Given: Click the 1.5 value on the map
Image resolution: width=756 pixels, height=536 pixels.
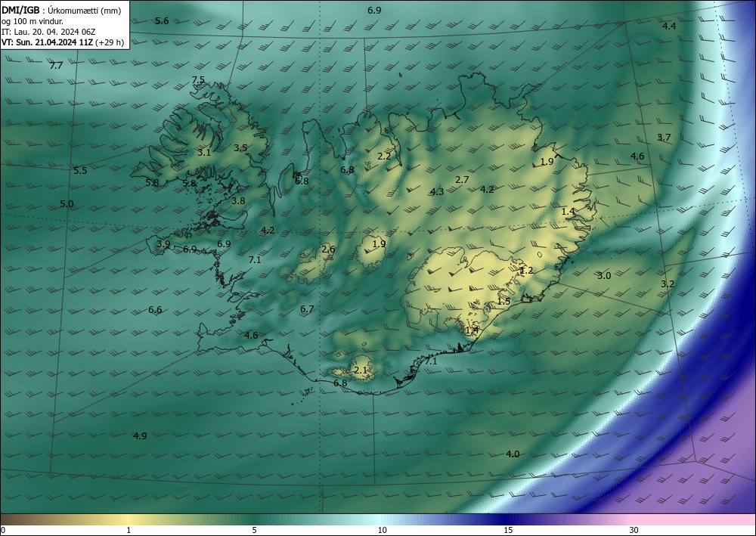Looking at the screenshot, I should (x=503, y=301).
